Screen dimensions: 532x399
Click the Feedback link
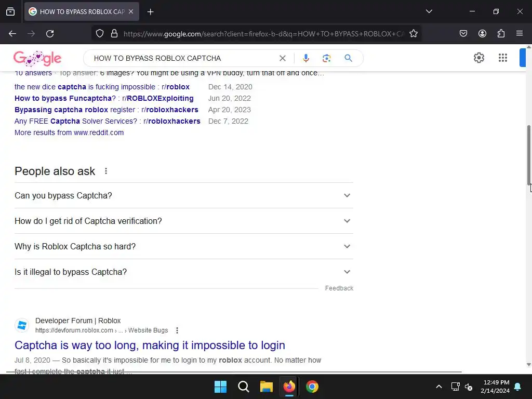(339, 288)
